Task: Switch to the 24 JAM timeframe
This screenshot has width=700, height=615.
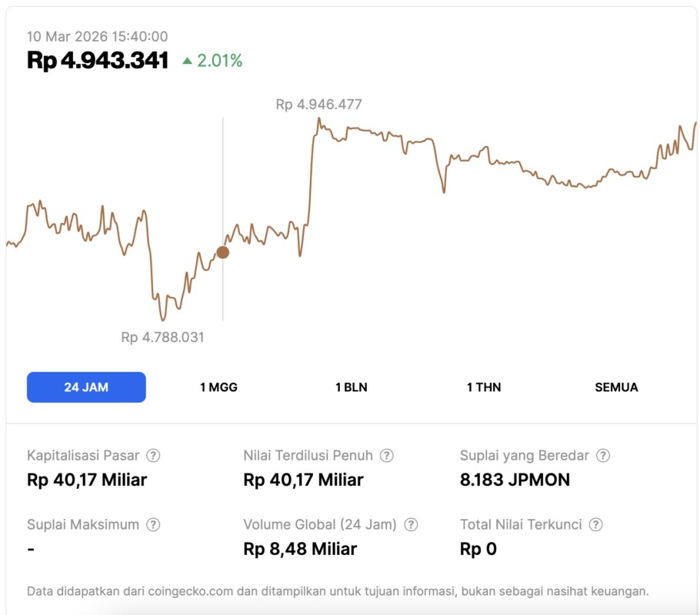Action: [x=86, y=387]
